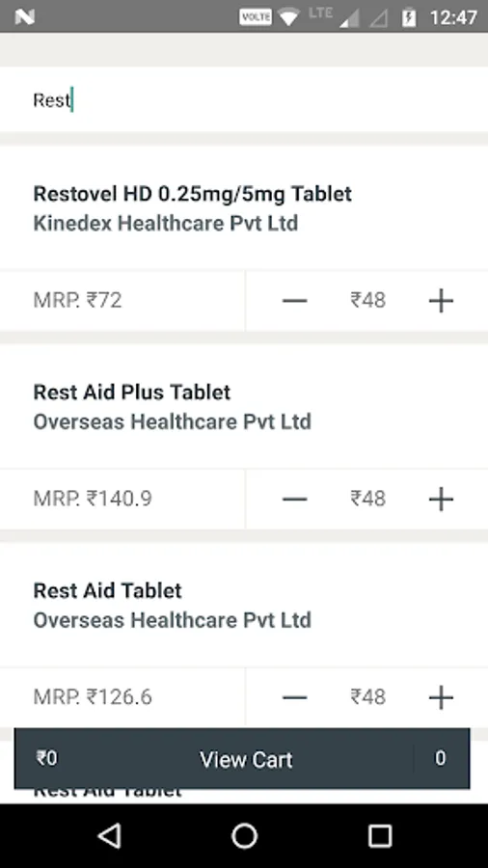Tap minus icon for Rest Aid Plus Tablet
Viewport: 488px width, 868px height.
tap(294, 499)
